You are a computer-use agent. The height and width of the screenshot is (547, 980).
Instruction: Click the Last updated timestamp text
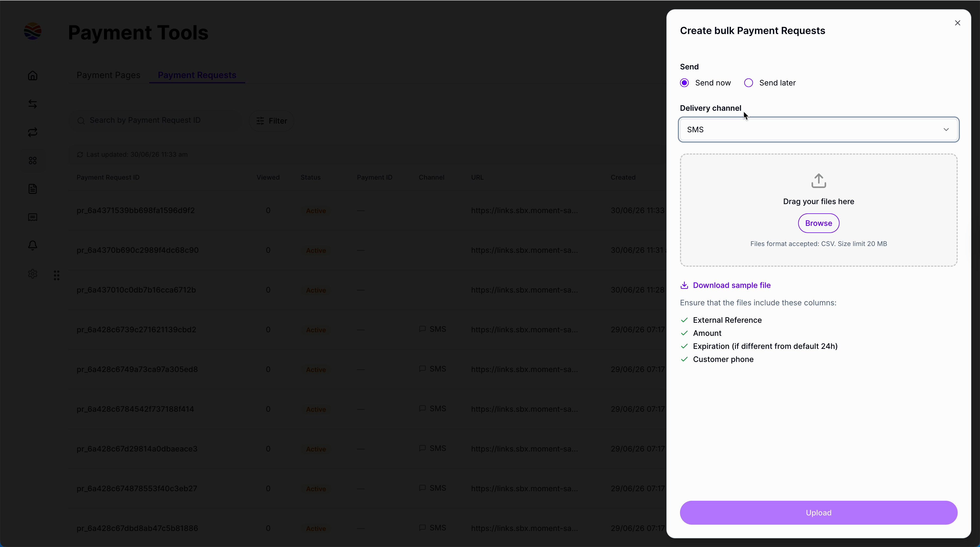137,154
